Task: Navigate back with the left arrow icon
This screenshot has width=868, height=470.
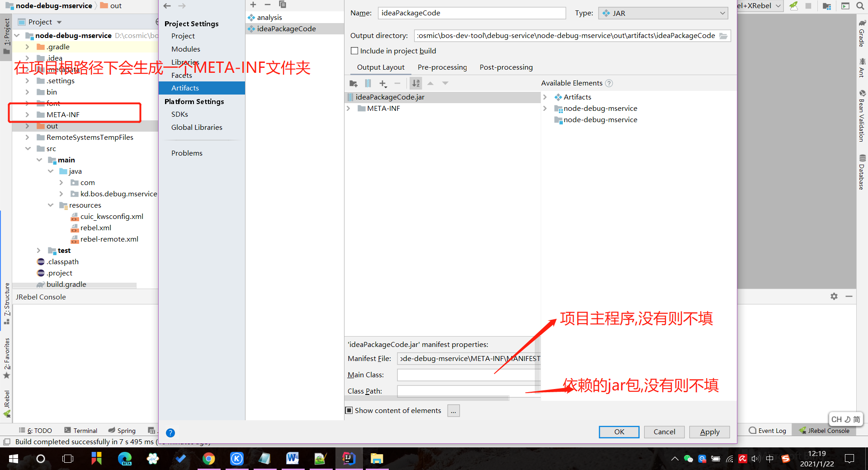Action: click(x=167, y=6)
